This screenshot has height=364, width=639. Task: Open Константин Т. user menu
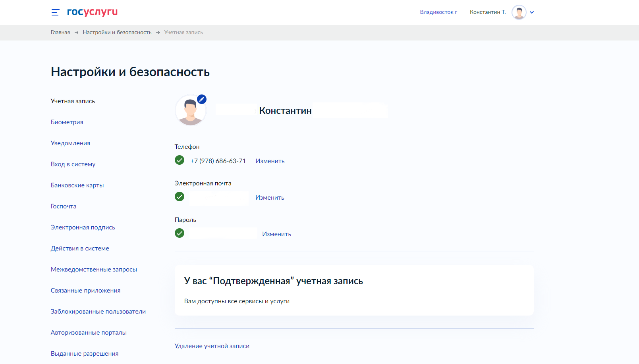pyautogui.click(x=488, y=12)
